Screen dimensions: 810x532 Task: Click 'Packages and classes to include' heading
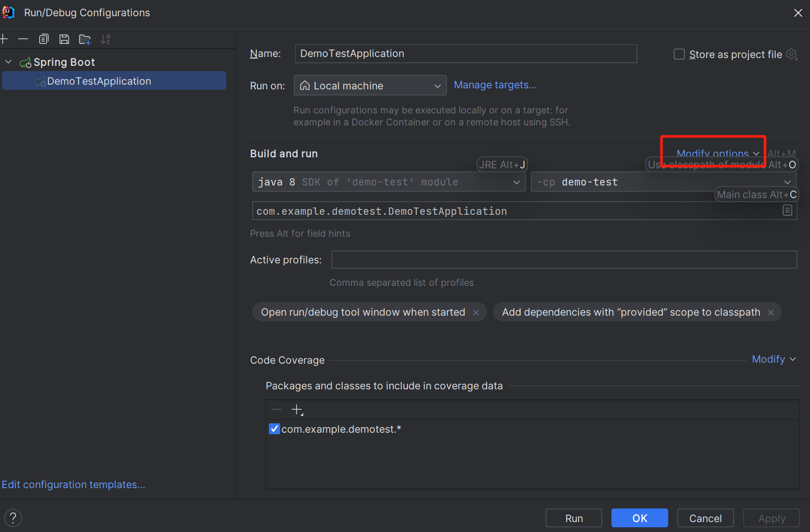point(384,386)
